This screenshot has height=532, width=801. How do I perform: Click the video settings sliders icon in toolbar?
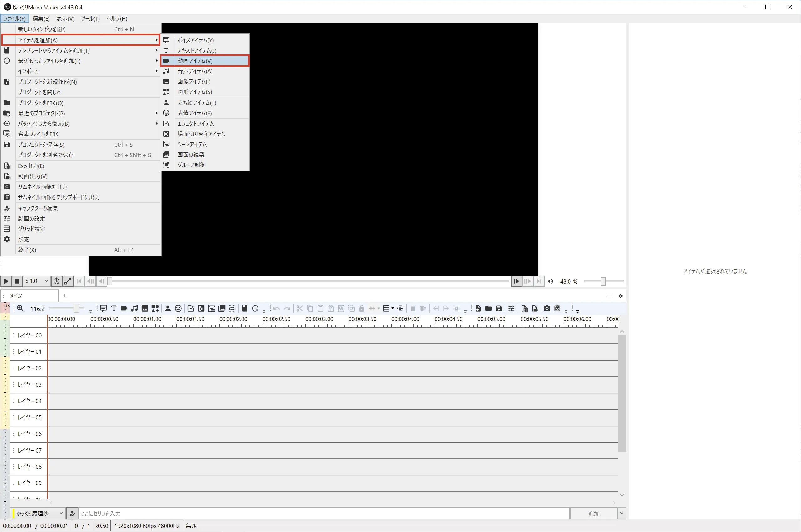511,309
